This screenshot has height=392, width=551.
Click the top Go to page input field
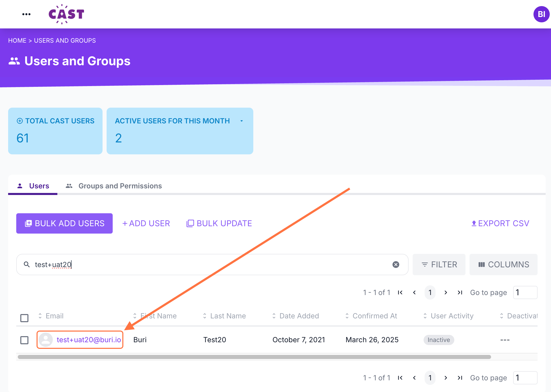coord(525,292)
